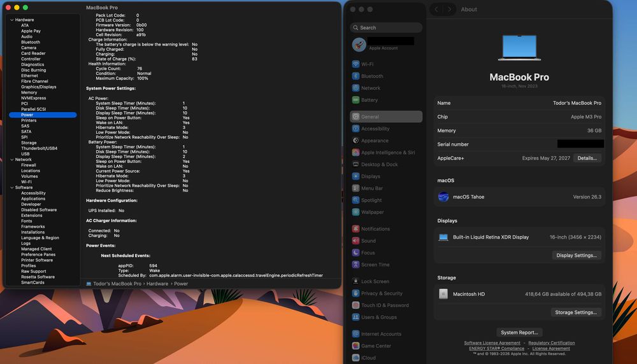Open iCloud icon in sidebar
The image size is (637, 364).
point(355,358)
